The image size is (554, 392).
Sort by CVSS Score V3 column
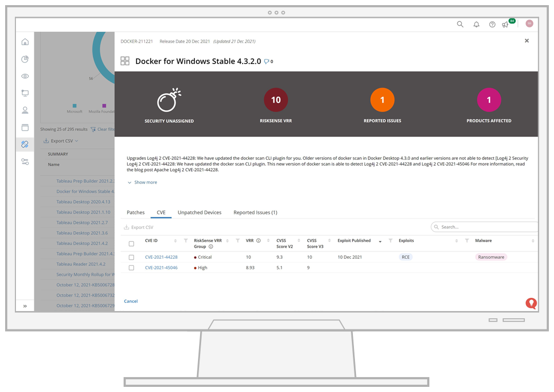point(329,241)
